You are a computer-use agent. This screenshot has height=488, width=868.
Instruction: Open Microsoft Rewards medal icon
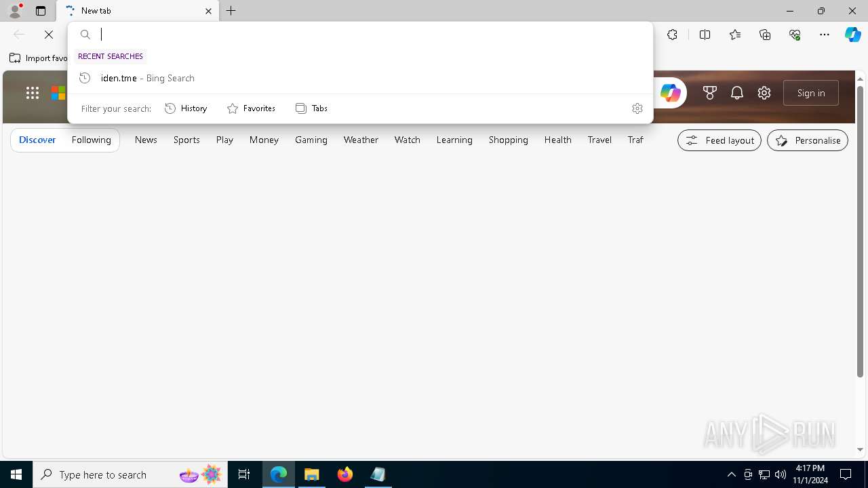click(x=710, y=93)
